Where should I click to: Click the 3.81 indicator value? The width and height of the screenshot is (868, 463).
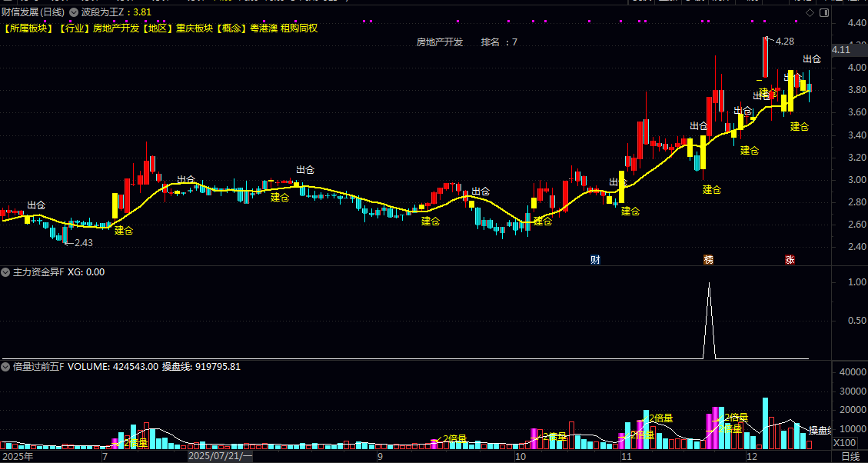(142, 12)
